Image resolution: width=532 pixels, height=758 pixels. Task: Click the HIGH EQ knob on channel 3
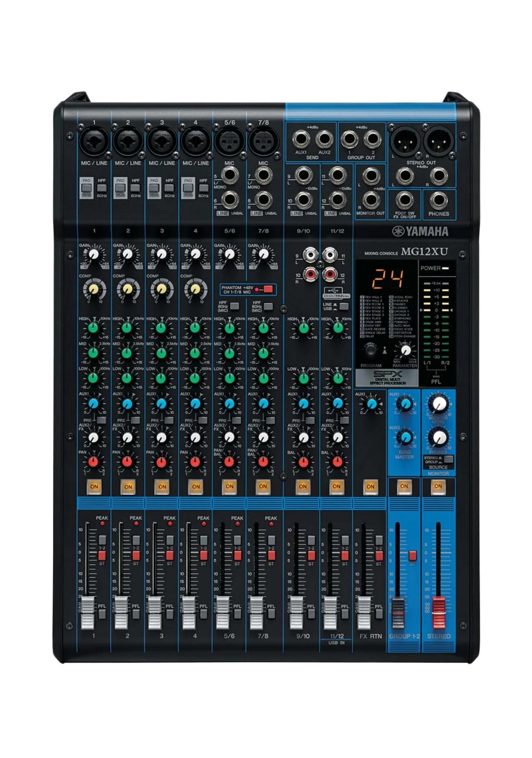tap(161, 328)
